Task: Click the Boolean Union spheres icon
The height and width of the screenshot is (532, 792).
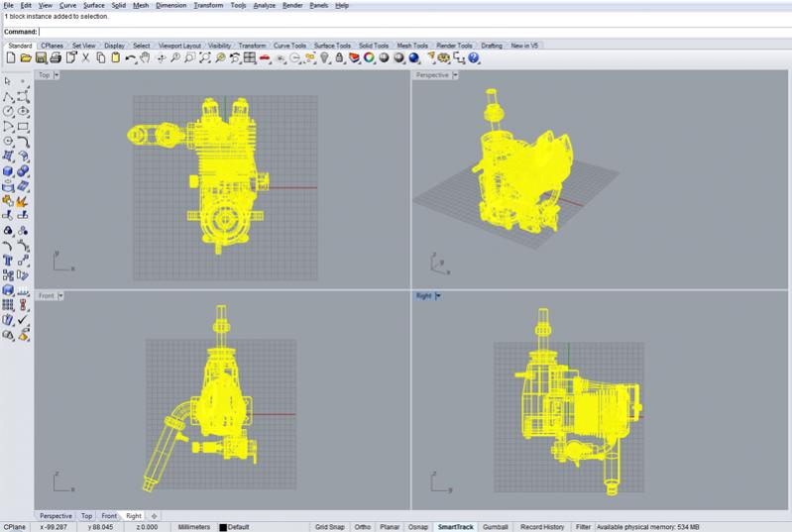Action: (23, 171)
